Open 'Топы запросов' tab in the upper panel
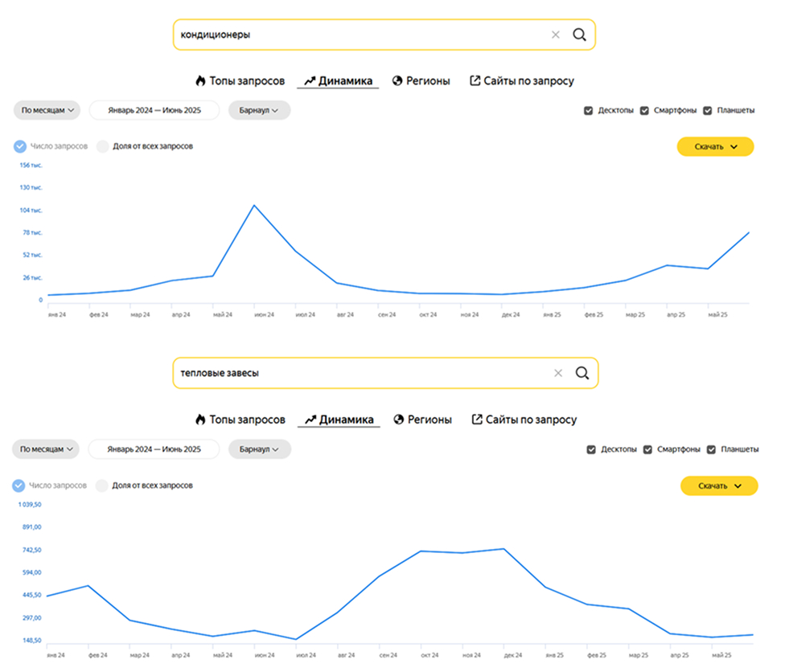The width and height of the screenshot is (789, 672). [x=240, y=81]
